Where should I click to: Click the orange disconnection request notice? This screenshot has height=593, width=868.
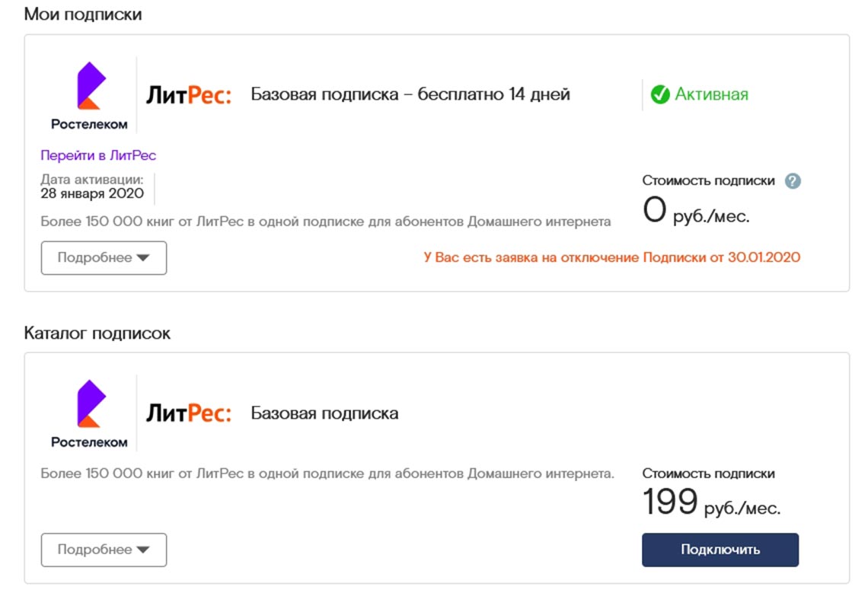coord(611,257)
